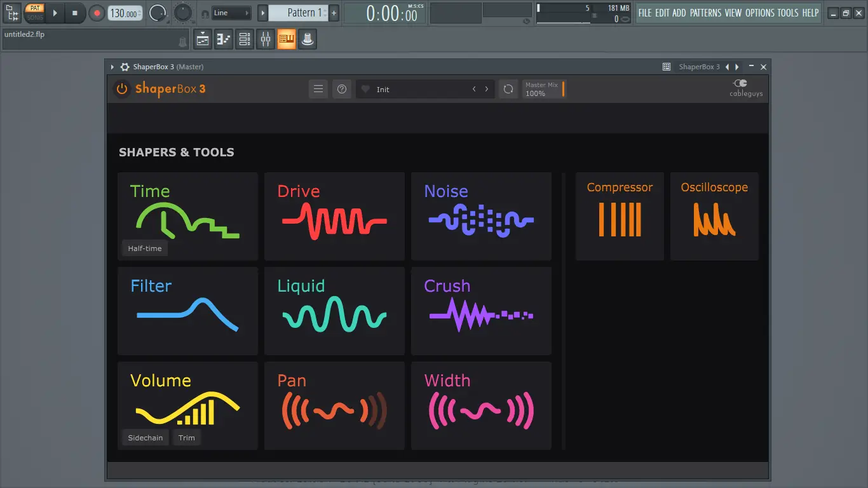Open the VIEW menu
Screen dimensions: 868x488
click(733, 13)
